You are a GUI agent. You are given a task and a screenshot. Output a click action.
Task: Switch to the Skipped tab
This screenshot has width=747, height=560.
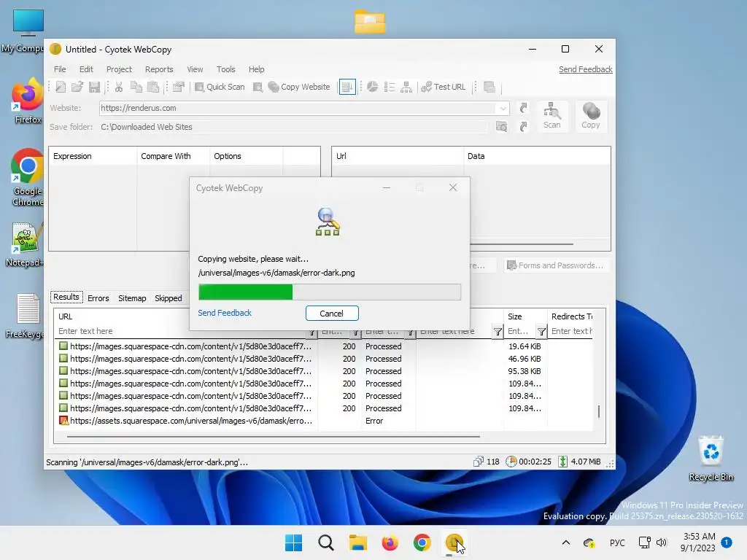[169, 298]
